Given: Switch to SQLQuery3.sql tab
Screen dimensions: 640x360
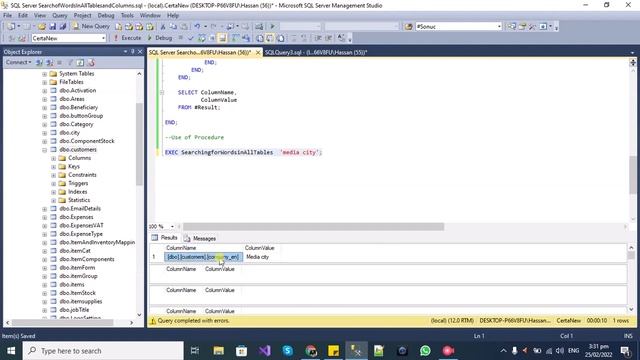Looking at the screenshot, I should coord(316,52).
